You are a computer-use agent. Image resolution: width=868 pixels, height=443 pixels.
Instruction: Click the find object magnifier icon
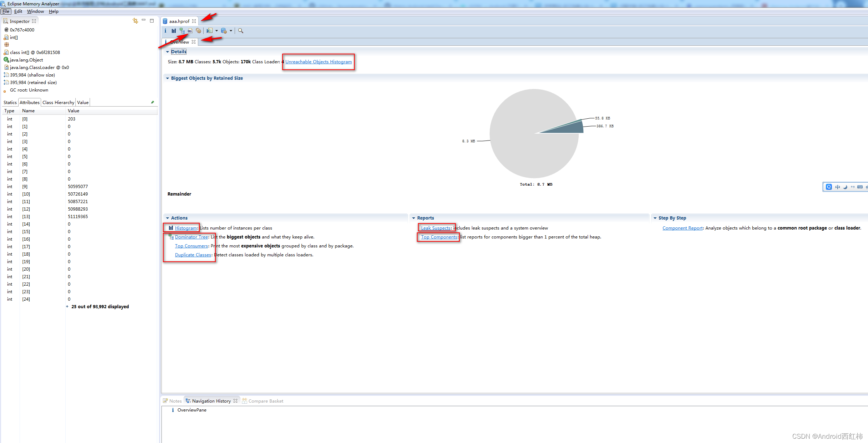(x=241, y=31)
